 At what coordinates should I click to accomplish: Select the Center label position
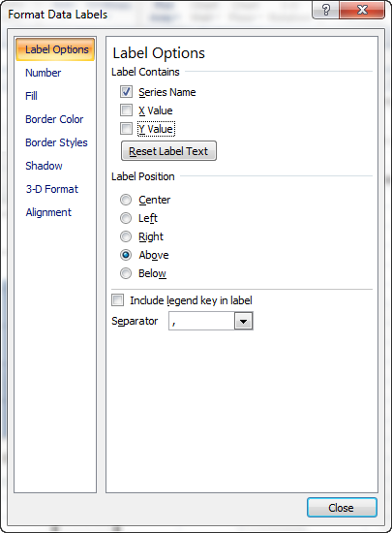tap(126, 200)
